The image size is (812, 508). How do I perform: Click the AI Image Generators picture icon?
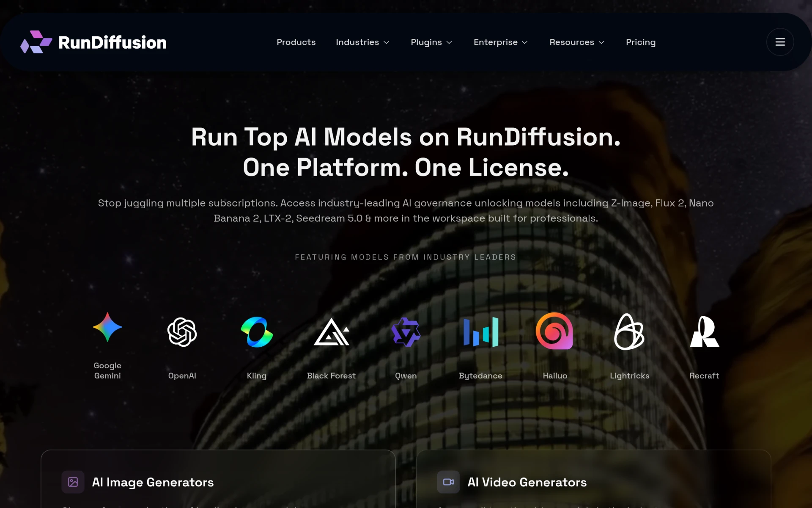coord(73,482)
